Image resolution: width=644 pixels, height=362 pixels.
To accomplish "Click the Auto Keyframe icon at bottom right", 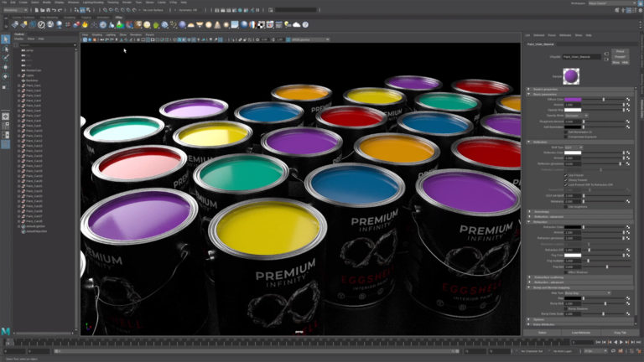I will point(638,351).
